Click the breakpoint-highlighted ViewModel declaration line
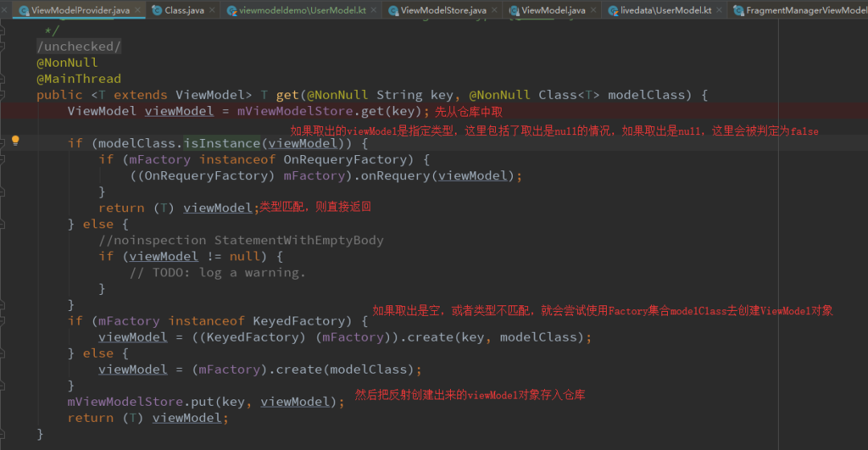This screenshot has height=450, width=868. tap(434, 111)
